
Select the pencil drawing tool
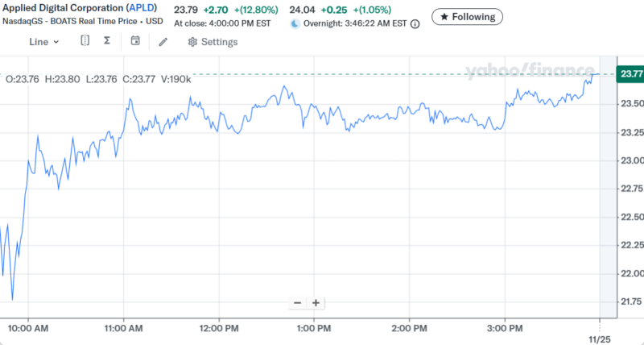[163, 42]
